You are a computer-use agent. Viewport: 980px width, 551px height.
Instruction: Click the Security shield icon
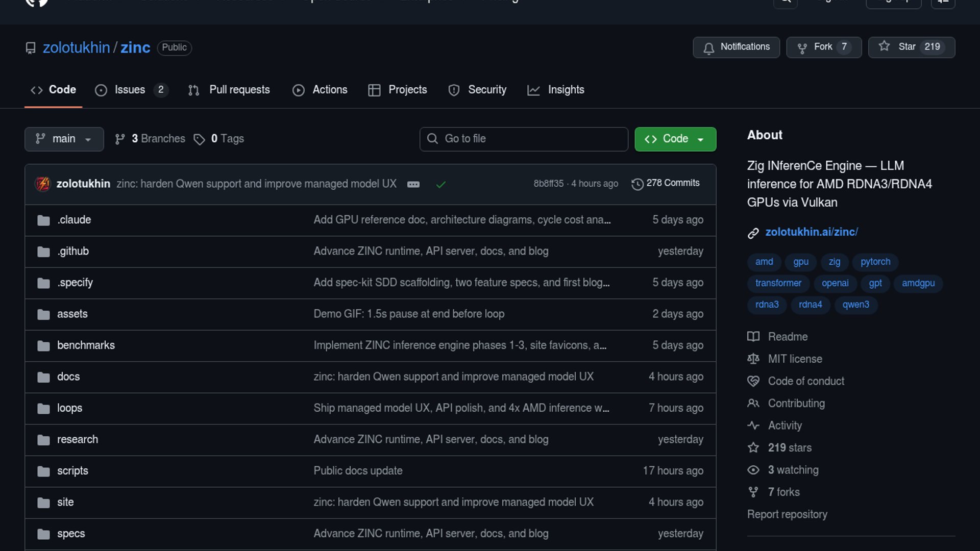click(x=454, y=90)
